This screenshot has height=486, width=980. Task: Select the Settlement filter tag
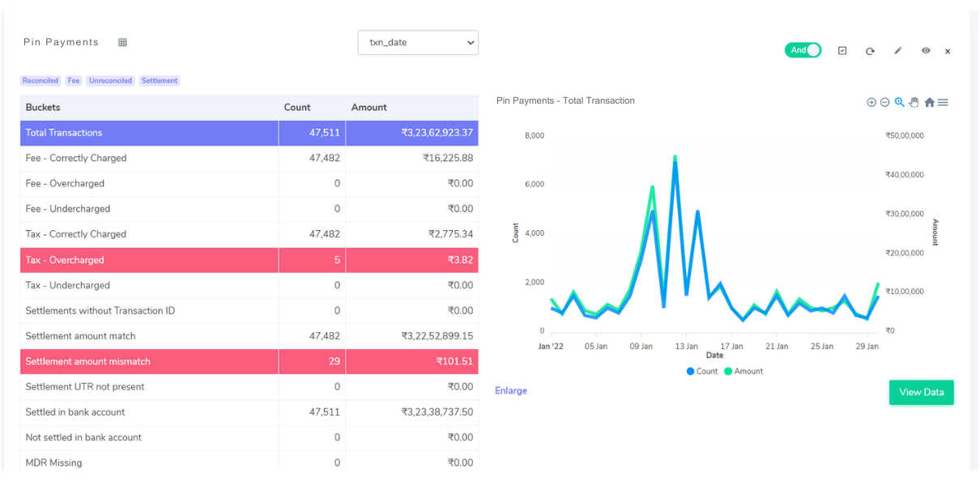click(160, 80)
